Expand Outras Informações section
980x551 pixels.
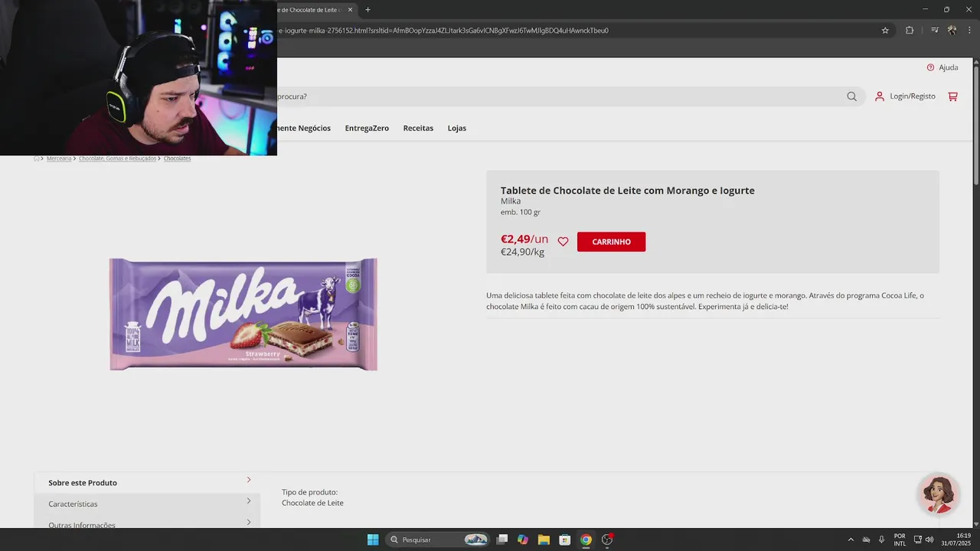tap(147, 522)
